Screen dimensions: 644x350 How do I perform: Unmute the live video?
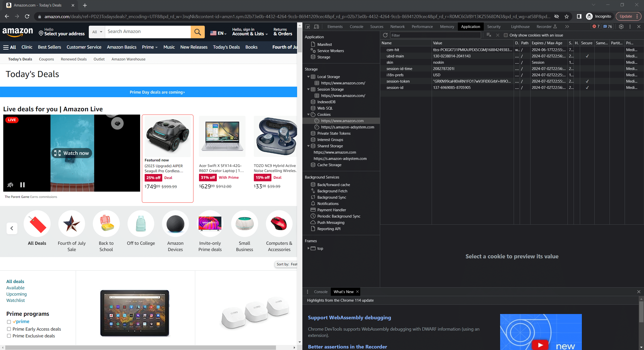(10, 185)
